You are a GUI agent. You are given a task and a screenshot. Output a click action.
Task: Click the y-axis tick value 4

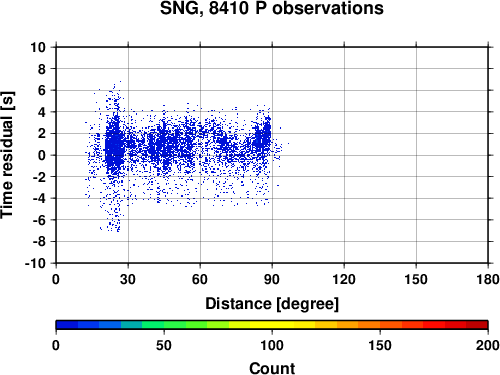(42, 112)
